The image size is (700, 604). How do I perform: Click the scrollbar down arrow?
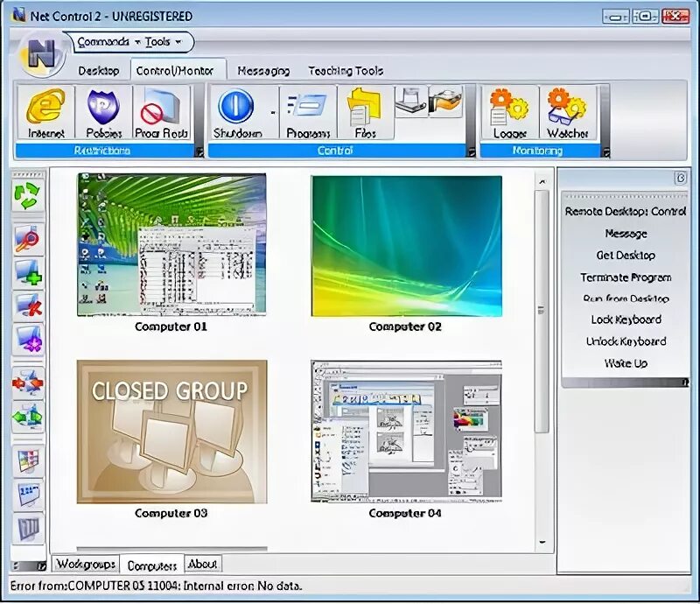(x=542, y=543)
